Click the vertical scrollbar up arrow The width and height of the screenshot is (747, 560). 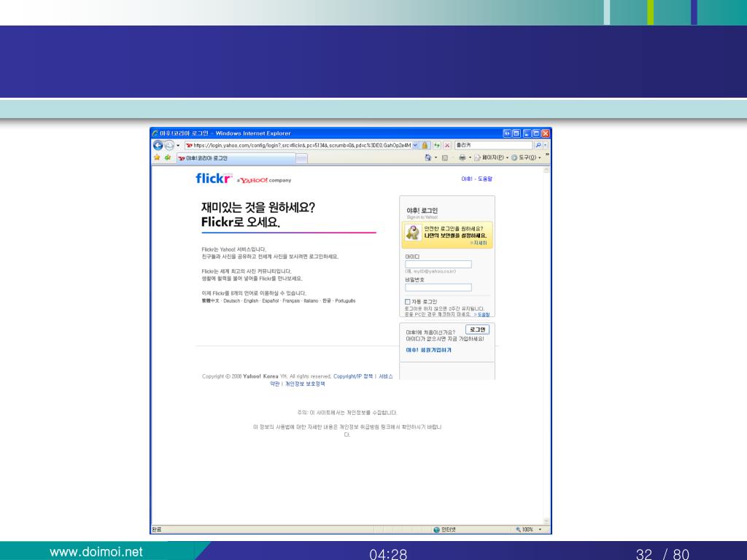[x=546, y=170]
